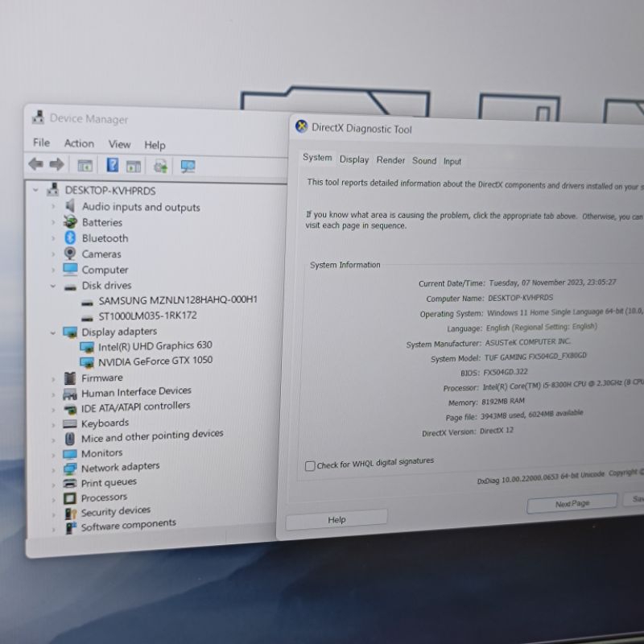Click the blue Help question-mark toolbar icon
Viewport: 644px width, 644px height.
coord(113,165)
